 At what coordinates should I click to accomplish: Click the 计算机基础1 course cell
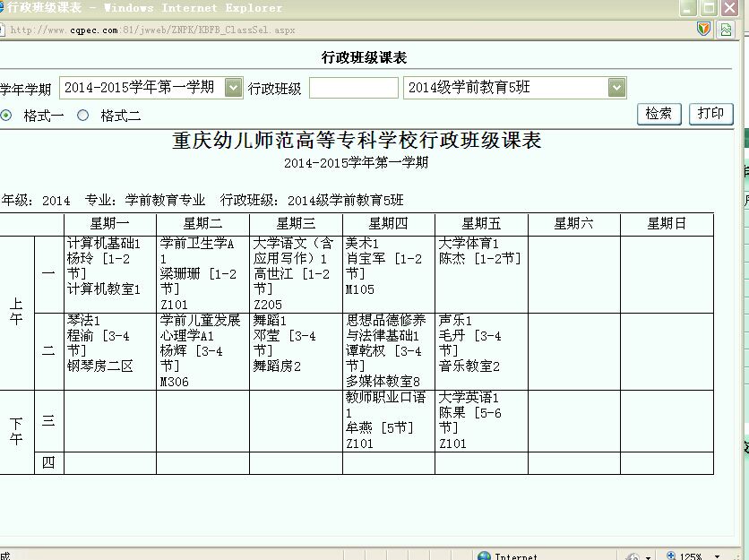coord(110,274)
